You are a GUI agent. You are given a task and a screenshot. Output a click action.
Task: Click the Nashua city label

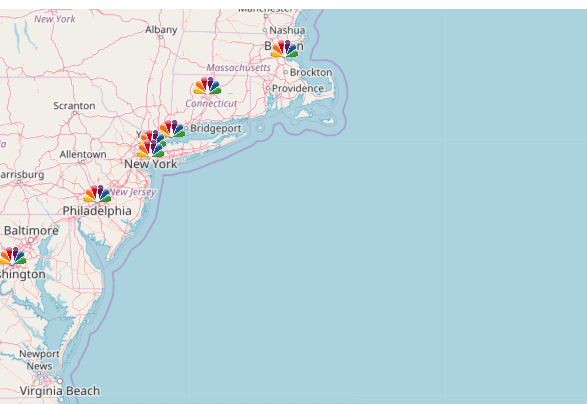point(287,30)
